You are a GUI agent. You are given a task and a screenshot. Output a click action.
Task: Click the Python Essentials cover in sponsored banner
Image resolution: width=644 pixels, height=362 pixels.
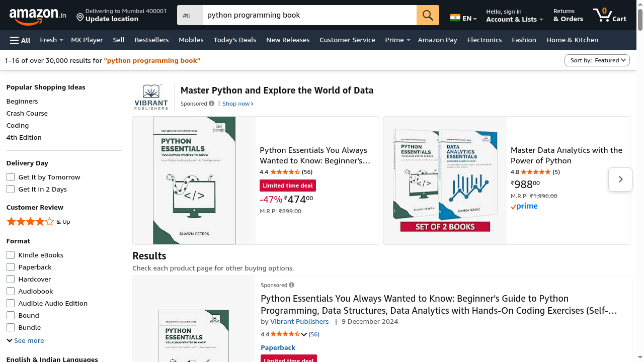click(x=194, y=180)
